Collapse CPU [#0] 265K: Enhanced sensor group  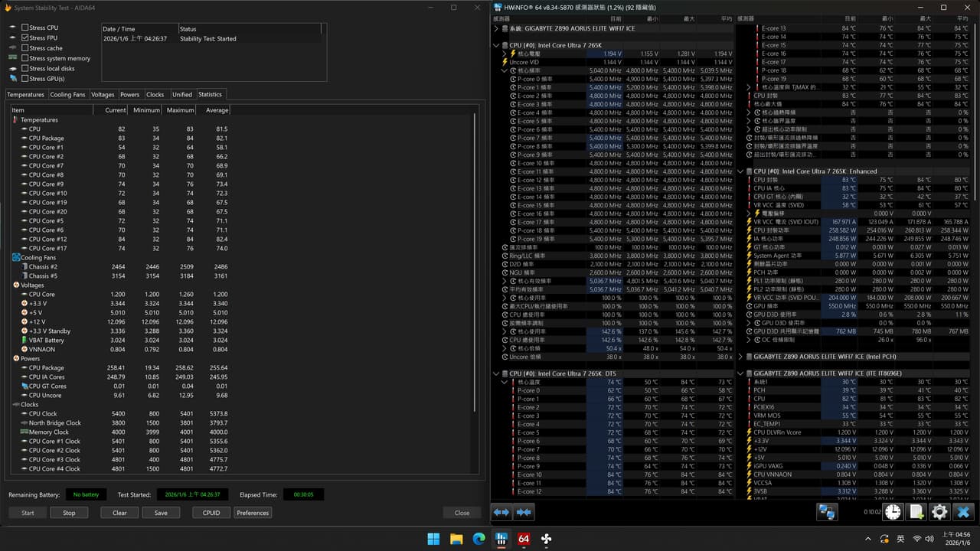[741, 171]
